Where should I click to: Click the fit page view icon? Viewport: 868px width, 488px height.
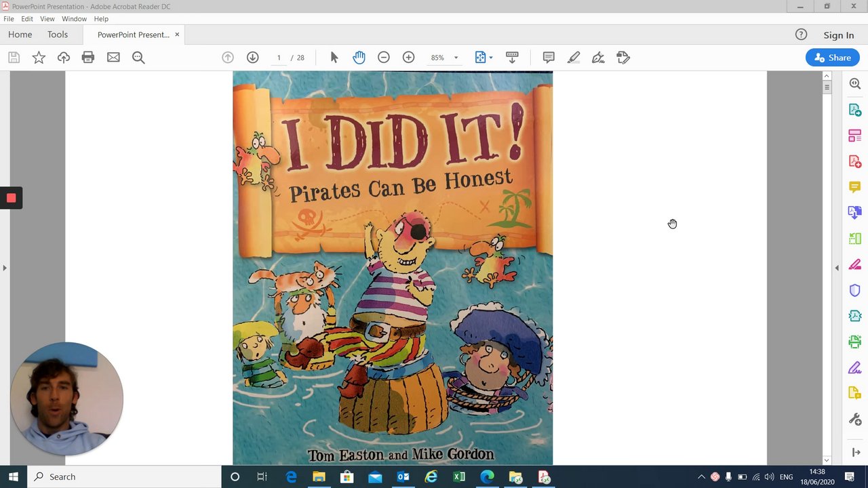pos(480,58)
